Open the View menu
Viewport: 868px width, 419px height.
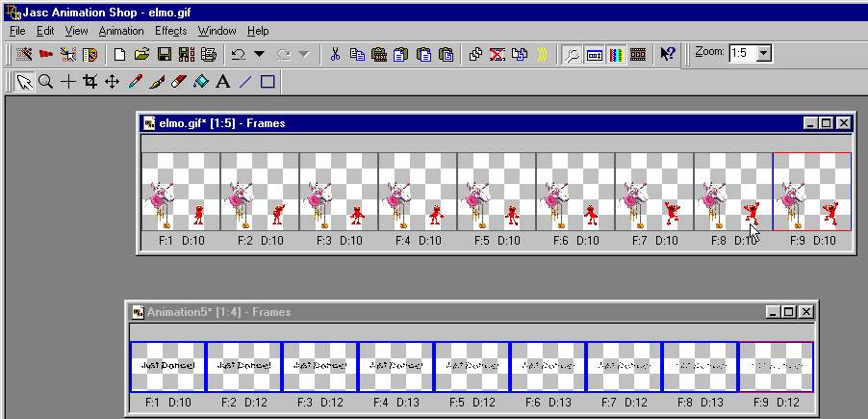pyautogui.click(x=76, y=31)
